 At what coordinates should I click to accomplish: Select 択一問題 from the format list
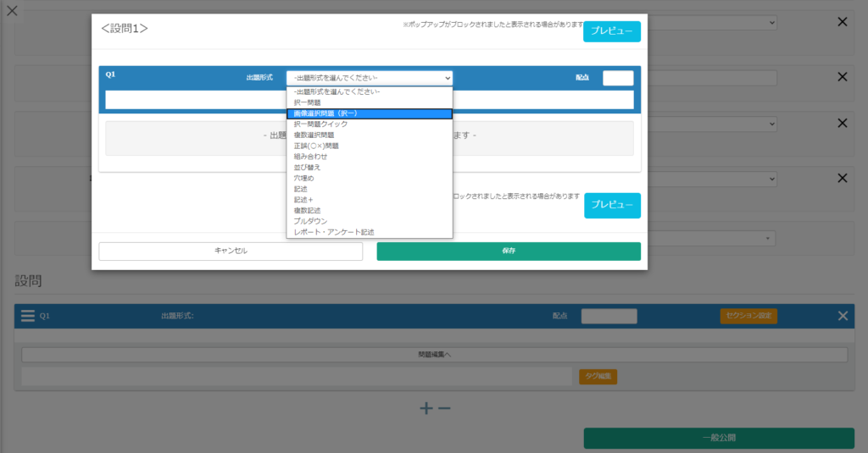[x=370, y=102]
